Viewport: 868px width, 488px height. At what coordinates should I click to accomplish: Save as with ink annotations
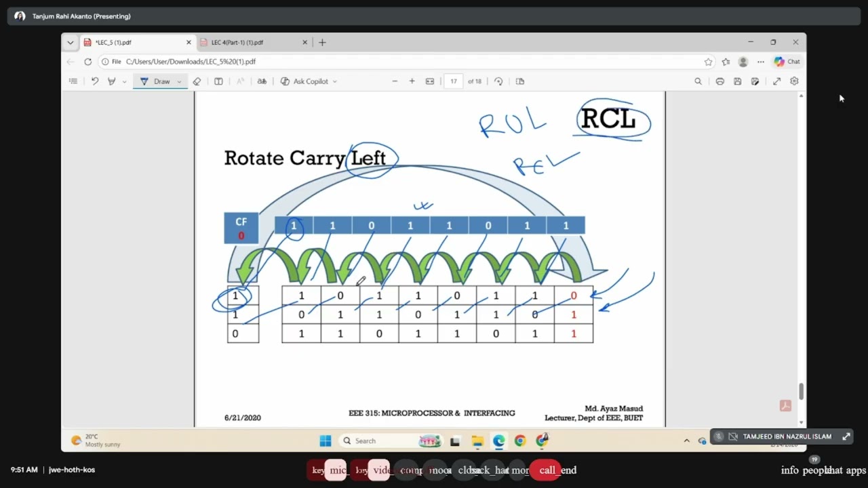(755, 81)
